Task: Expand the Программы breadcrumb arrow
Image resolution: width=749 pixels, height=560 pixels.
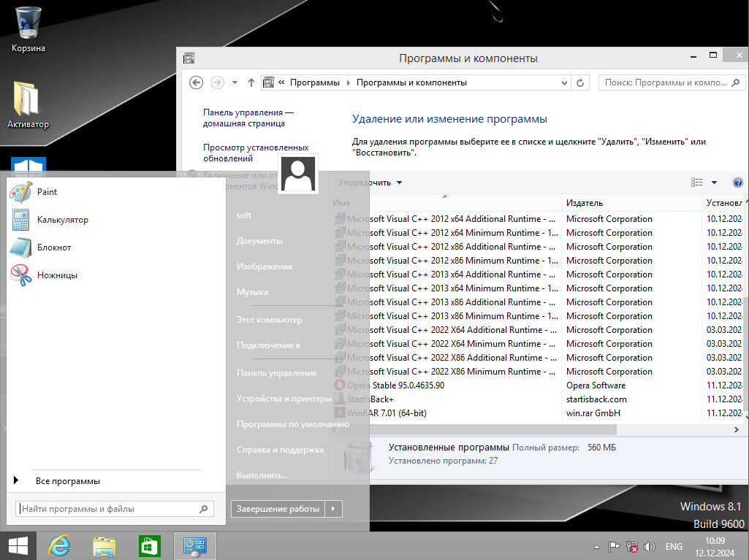Action: [x=349, y=83]
